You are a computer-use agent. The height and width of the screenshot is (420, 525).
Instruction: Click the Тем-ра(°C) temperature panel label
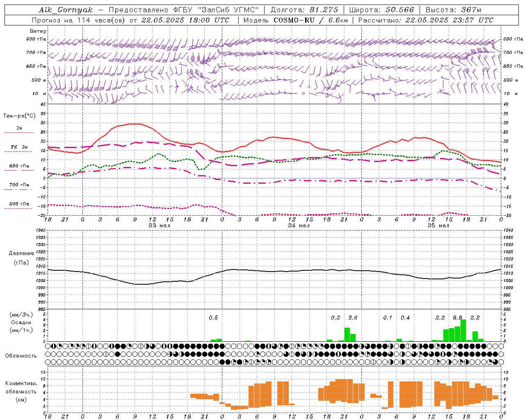tap(19, 116)
